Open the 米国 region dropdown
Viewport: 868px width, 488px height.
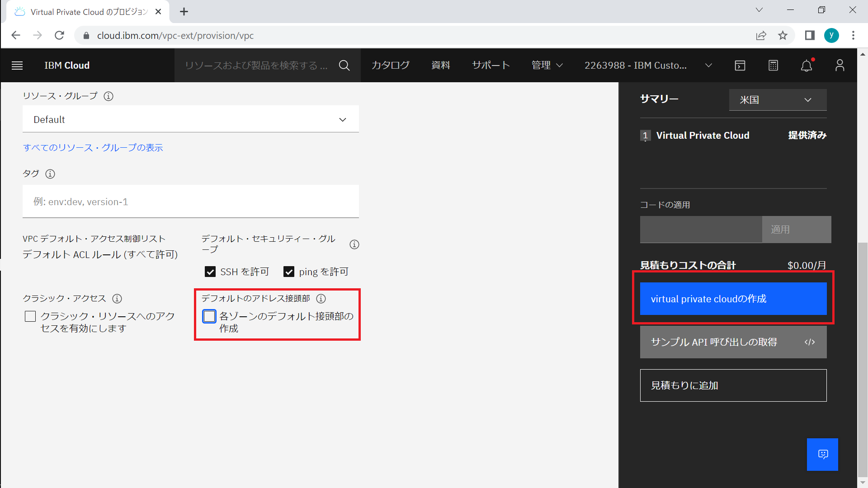click(x=778, y=100)
